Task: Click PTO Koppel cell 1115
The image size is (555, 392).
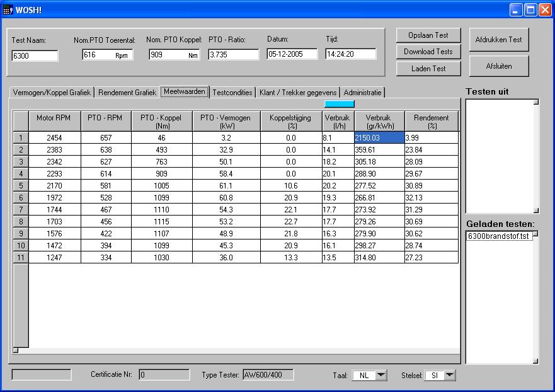Action: (x=162, y=222)
